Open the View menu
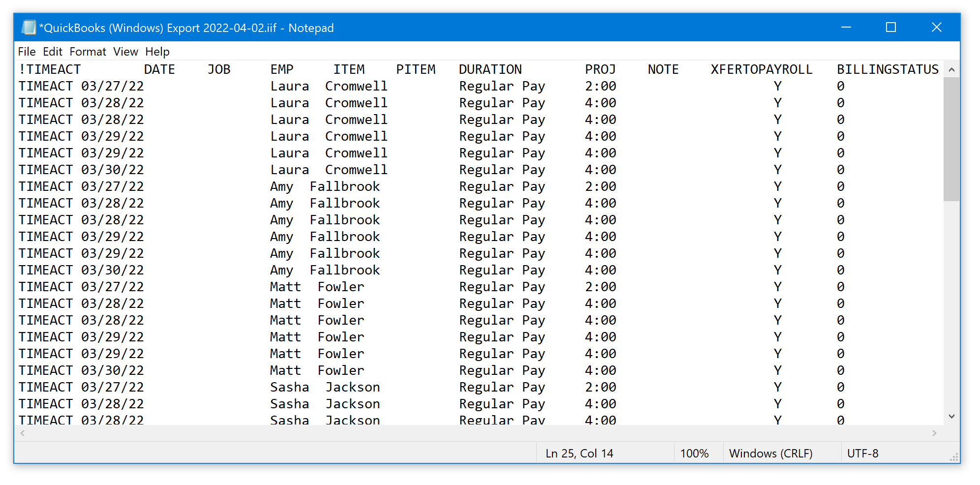980x485 pixels. (125, 52)
